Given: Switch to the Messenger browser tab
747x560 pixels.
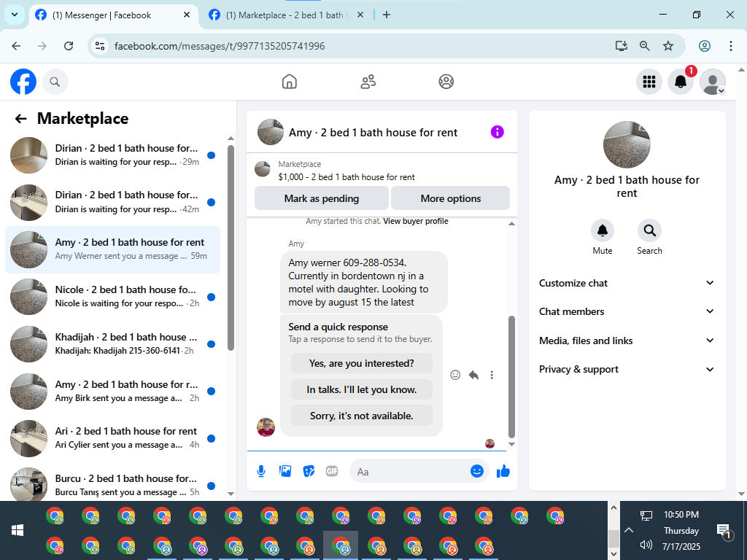Looking at the screenshot, I should [x=113, y=15].
